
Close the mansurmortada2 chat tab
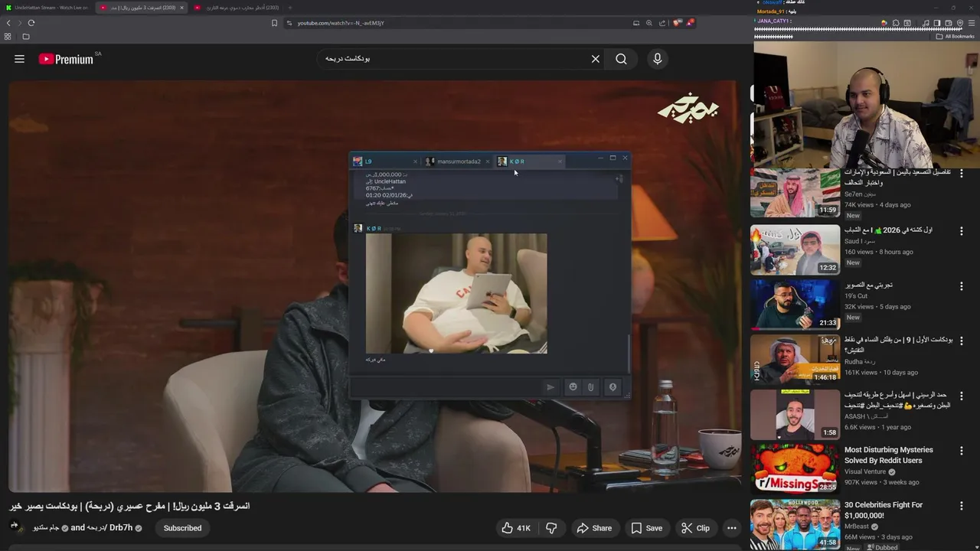point(487,161)
